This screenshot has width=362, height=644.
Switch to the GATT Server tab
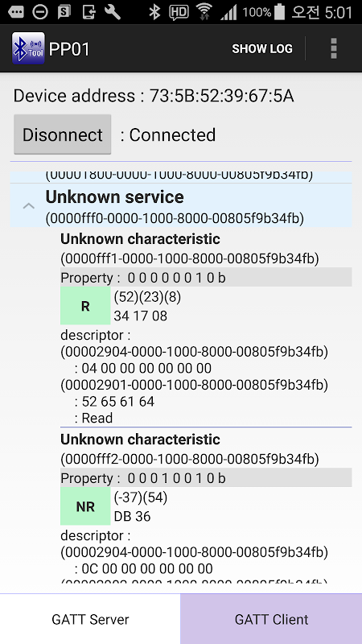click(x=90, y=619)
